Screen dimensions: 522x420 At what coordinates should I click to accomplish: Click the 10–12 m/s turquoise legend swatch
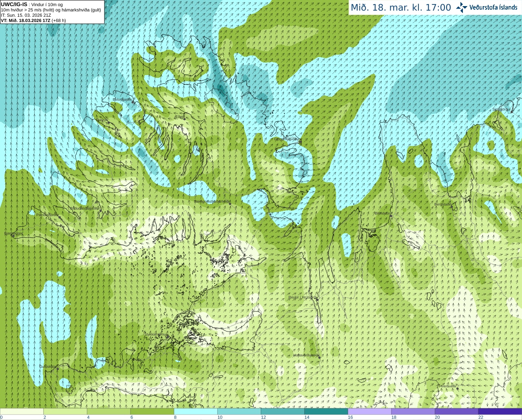tap(239, 411)
